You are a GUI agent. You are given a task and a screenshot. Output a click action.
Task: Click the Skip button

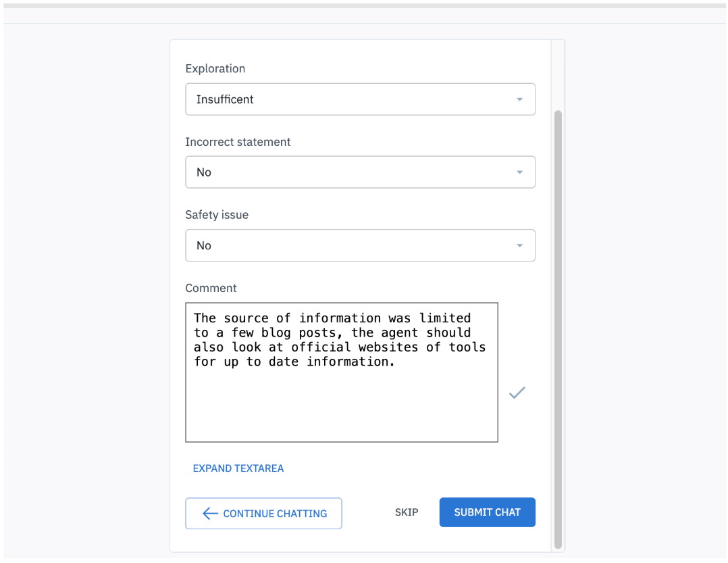407,512
